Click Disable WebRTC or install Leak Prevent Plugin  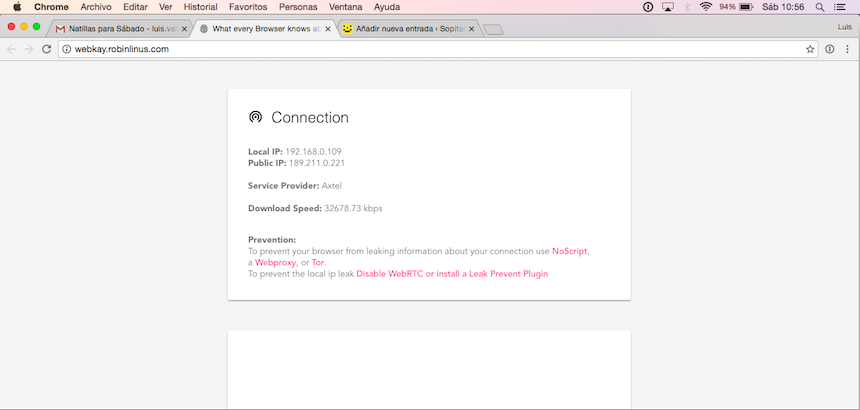[x=452, y=273]
